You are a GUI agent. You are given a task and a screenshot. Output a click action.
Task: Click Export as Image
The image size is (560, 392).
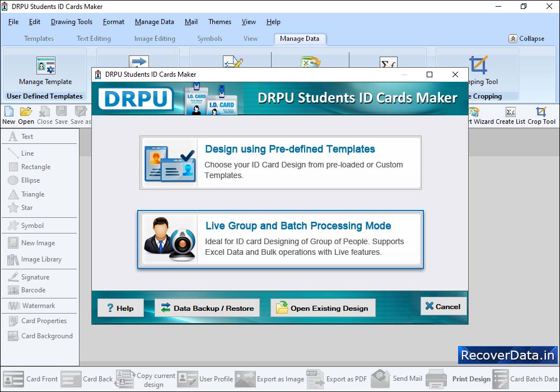tap(269, 379)
